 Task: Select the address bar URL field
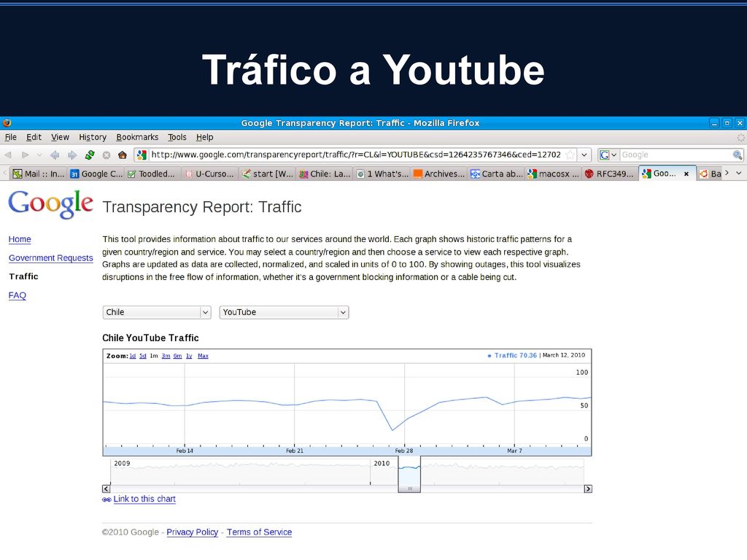tap(356, 155)
